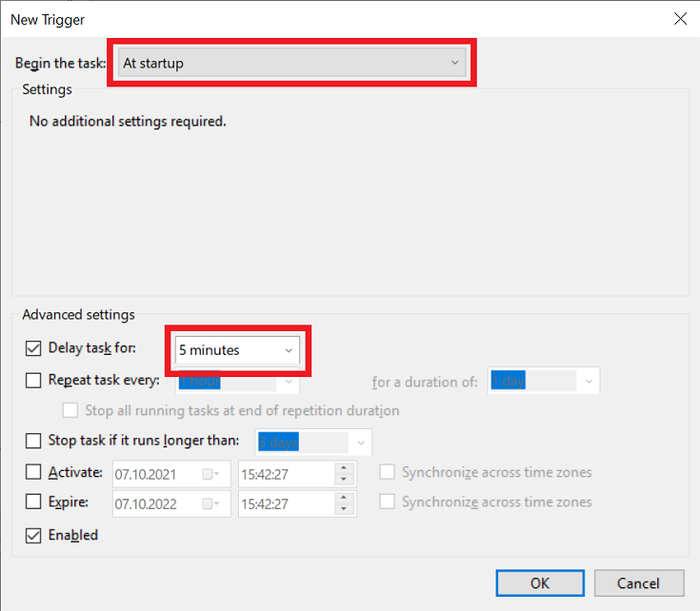Image resolution: width=700 pixels, height=611 pixels.
Task: Confirm the trigger with OK button
Action: pos(540,582)
